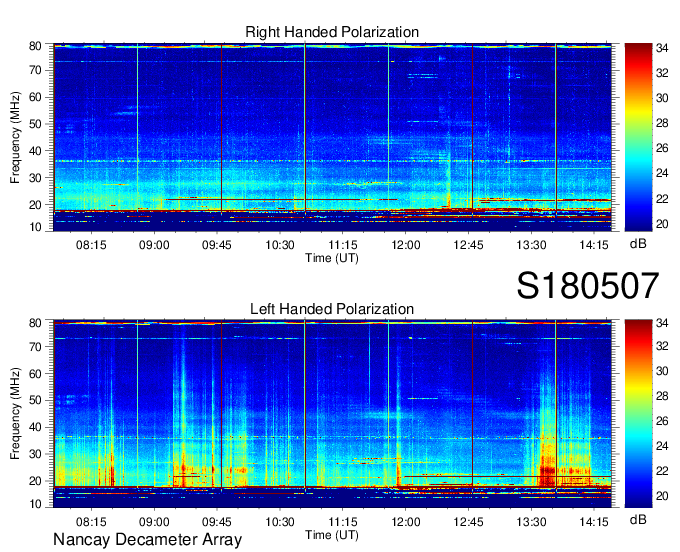Click the 09:45 time tick under the Left Handed plot

[217, 522]
